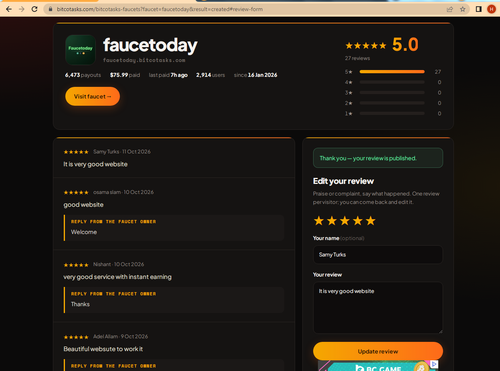Click the browser forward arrow
500x371 pixels.
[22, 9]
